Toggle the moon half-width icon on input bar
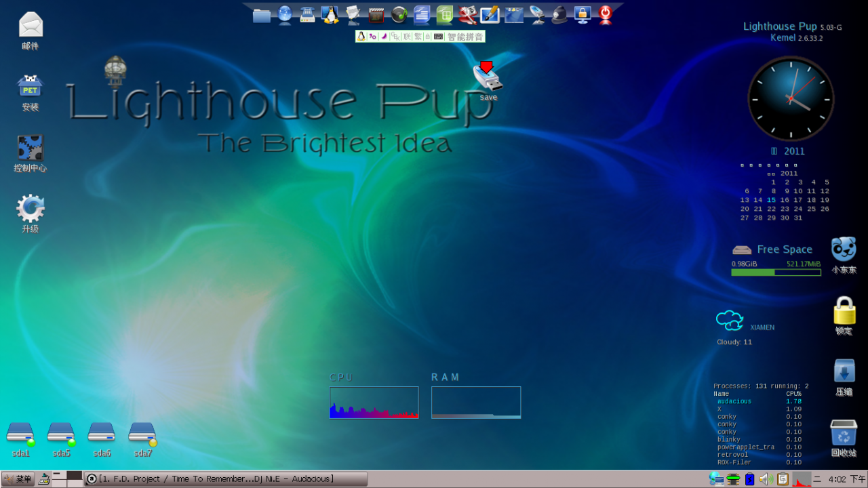The image size is (868, 488). coord(384,37)
